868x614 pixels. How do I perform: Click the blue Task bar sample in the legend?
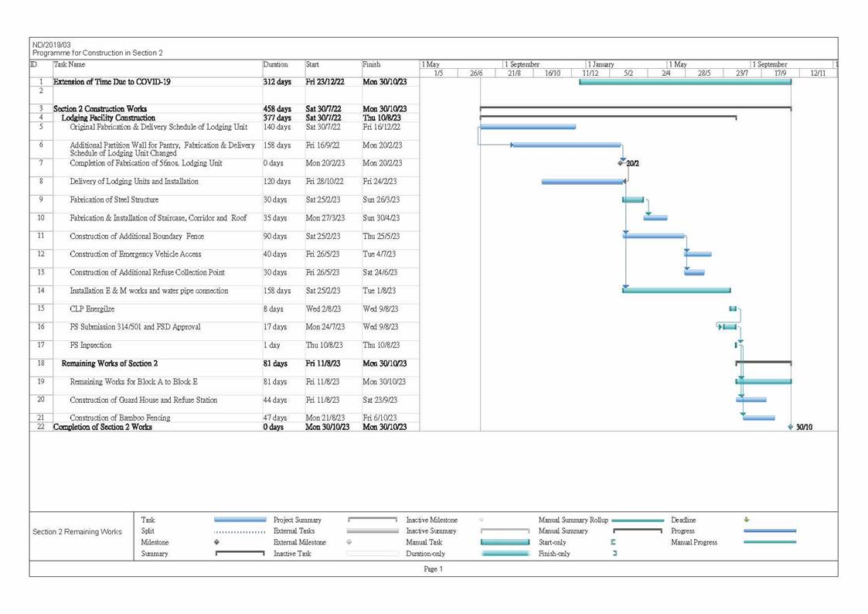240,520
